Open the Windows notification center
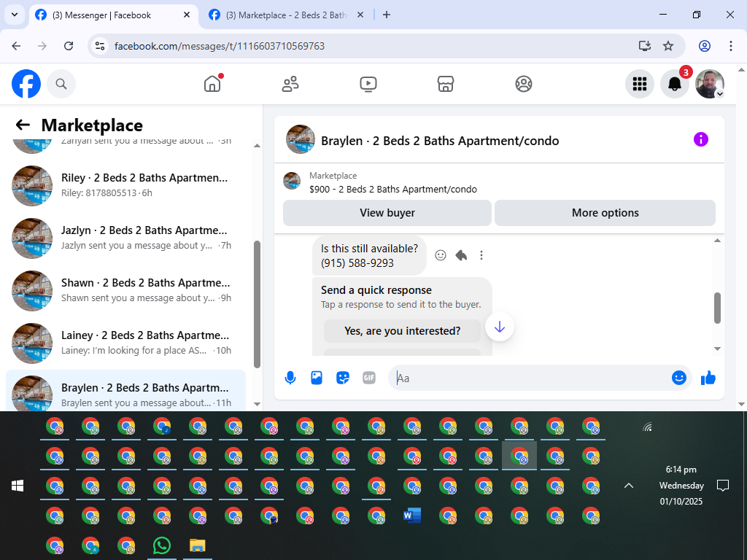 [723, 486]
